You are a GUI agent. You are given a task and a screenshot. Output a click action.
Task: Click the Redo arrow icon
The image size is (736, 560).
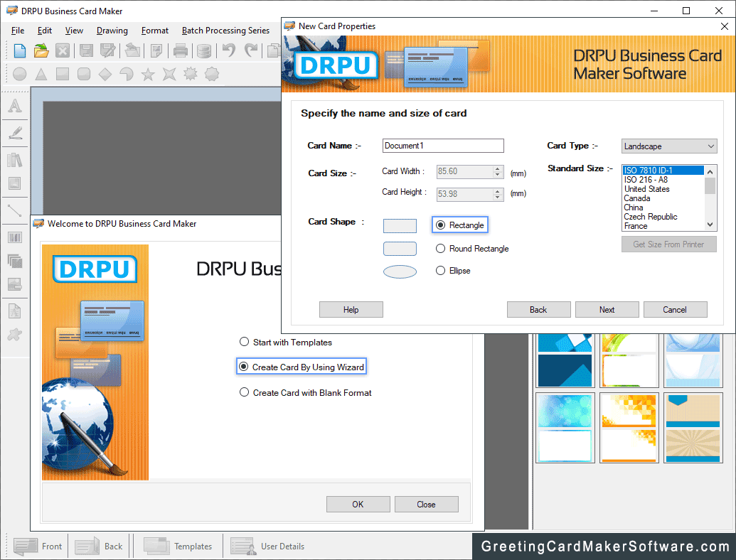pyautogui.click(x=250, y=50)
